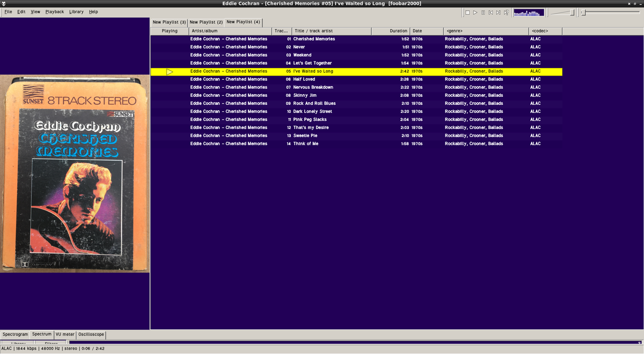The width and height of the screenshot is (644, 354).
Task: Click the Date column header
Action: tap(427, 31)
